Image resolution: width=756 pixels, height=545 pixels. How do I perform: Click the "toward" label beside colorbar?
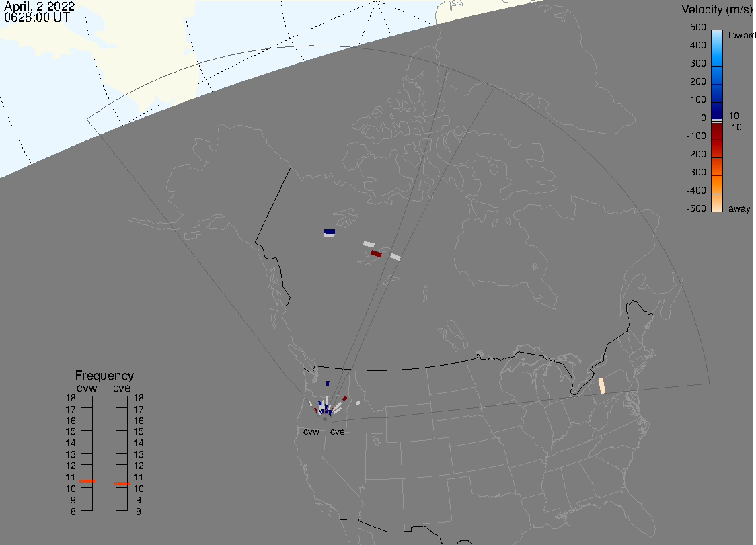(741, 35)
